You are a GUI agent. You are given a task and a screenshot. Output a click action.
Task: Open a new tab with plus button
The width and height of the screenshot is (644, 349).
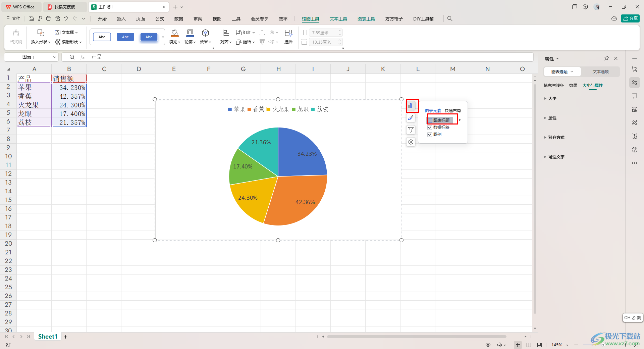pyautogui.click(x=175, y=7)
